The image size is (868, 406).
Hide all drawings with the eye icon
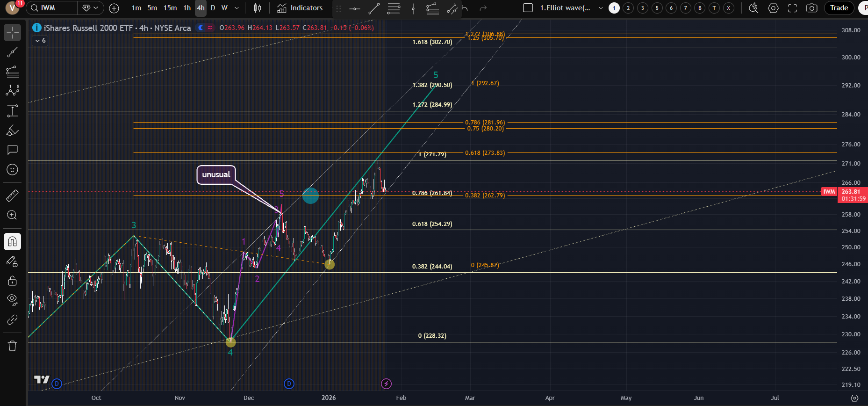[13, 299]
